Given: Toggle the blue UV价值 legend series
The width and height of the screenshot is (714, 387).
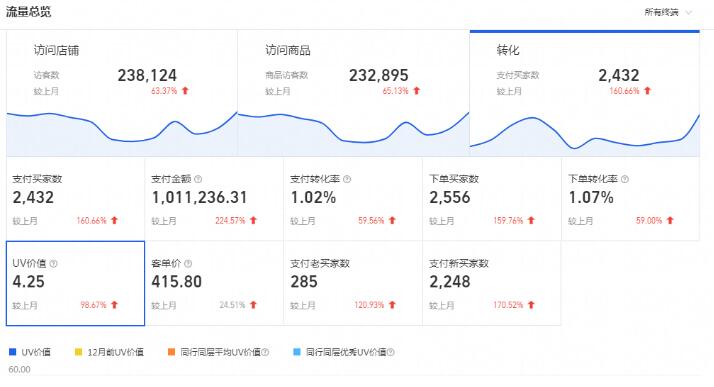Looking at the screenshot, I should tap(30, 352).
